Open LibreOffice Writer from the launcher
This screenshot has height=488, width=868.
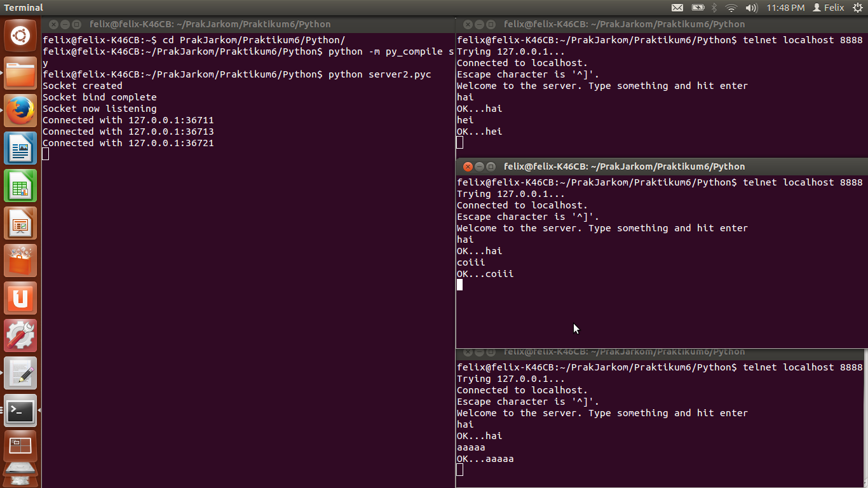coord(20,149)
